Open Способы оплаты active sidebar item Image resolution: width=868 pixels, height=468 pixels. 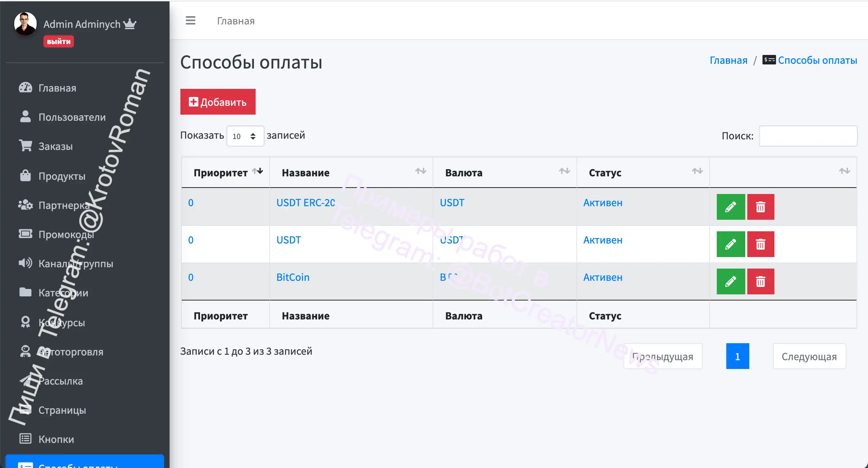[x=85, y=462]
